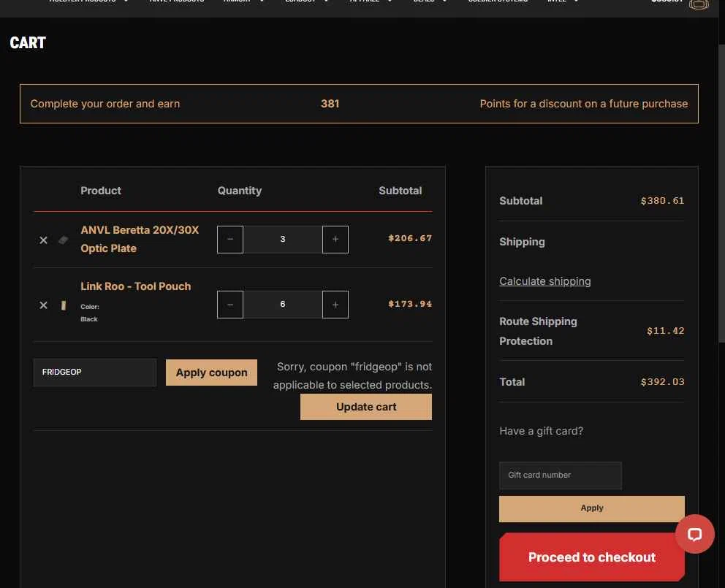
Task: Apply the gift card
Action: coord(592,508)
